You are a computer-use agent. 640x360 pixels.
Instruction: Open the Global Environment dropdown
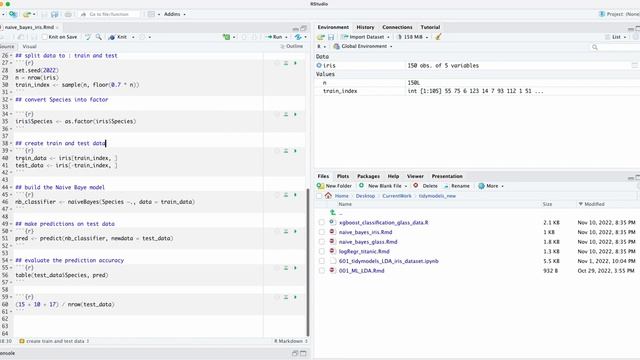(363, 47)
